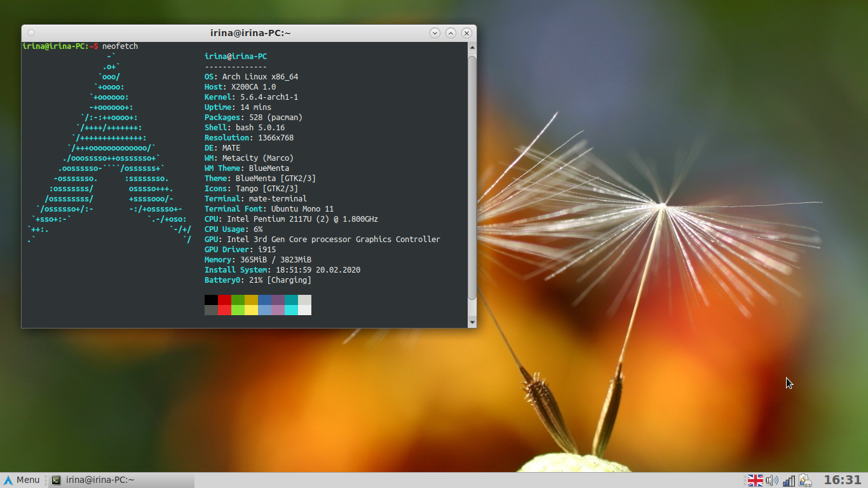The height and width of the screenshot is (488, 868).
Task: Open the terminal window menu circle icon
Action: click(31, 33)
